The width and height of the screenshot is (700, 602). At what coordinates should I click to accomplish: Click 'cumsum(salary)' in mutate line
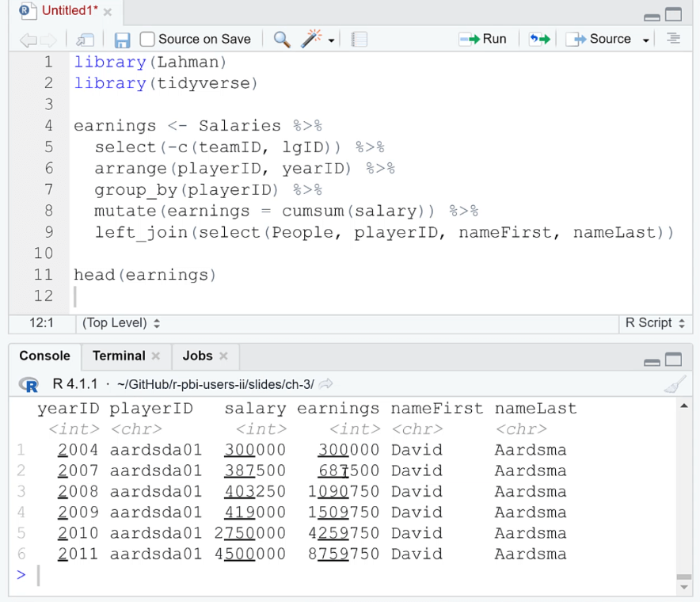[354, 211]
